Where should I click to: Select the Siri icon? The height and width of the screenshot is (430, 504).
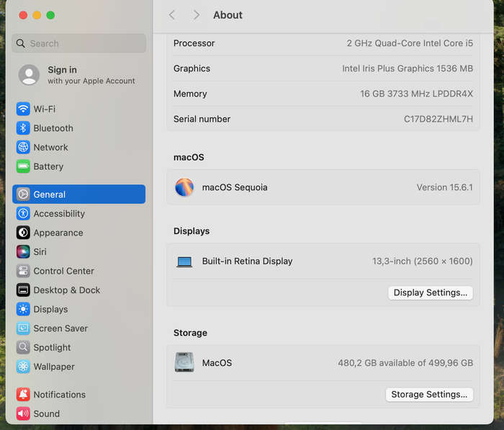click(x=23, y=252)
